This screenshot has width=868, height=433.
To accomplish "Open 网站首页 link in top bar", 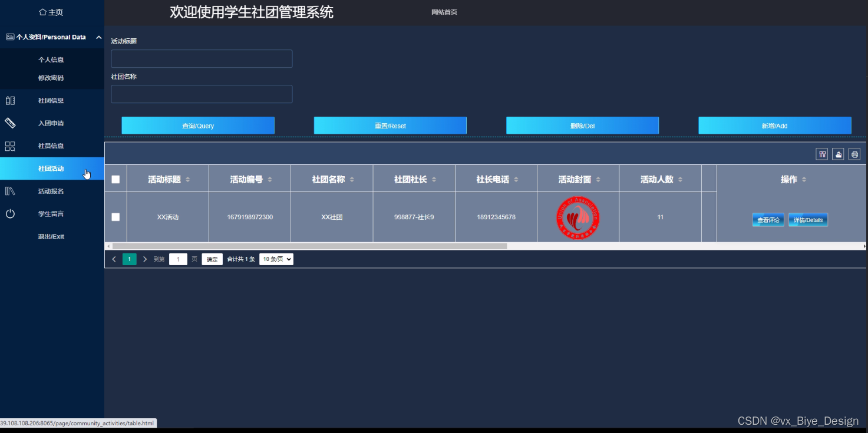I will pyautogui.click(x=444, y=12).
